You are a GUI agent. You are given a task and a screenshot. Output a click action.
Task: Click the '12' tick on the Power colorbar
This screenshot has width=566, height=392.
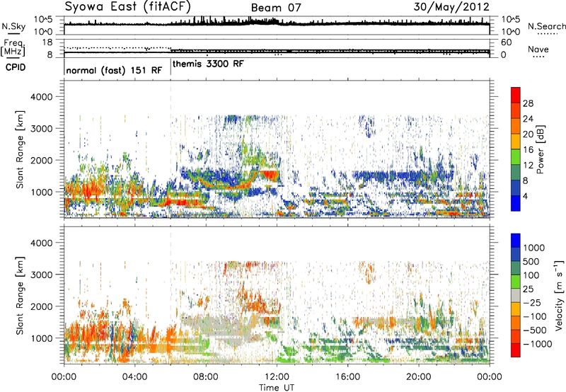coord(528,166)
